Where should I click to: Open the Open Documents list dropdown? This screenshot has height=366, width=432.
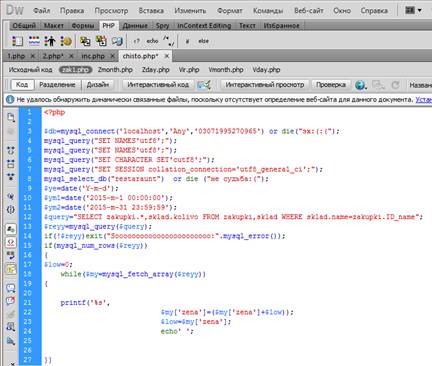pyautogui.click(x=11, y=117)
